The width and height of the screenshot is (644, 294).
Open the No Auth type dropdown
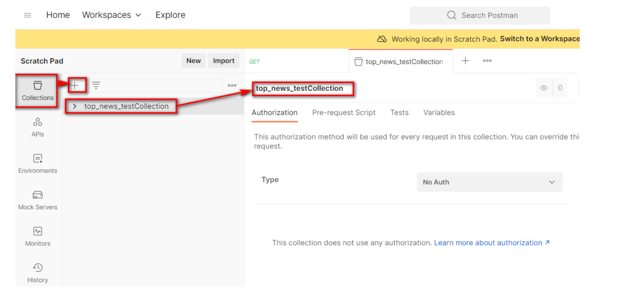490,182
